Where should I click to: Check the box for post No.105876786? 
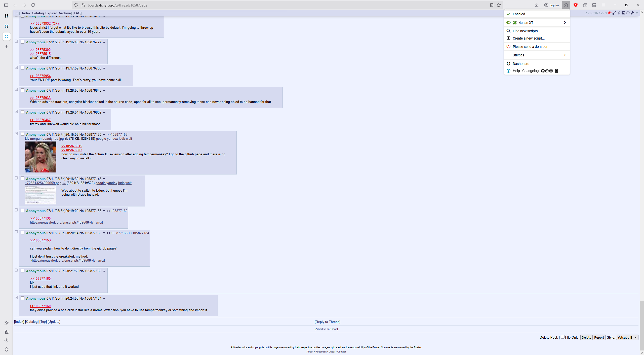[23, 68]
